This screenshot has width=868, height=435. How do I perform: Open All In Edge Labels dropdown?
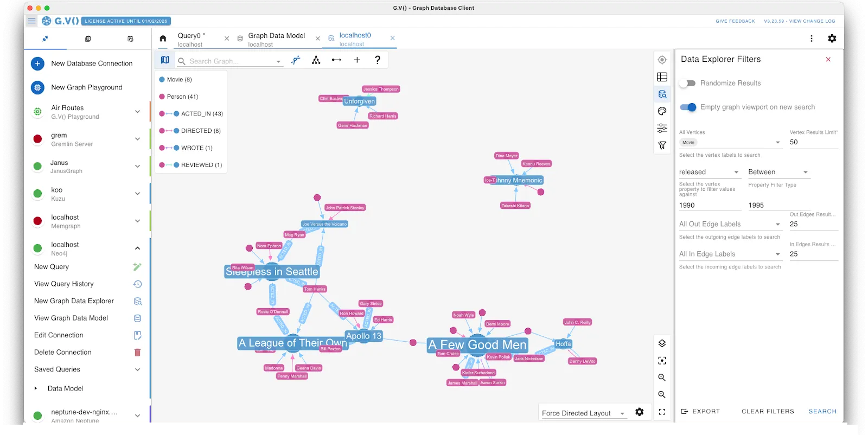click(730, 254)
